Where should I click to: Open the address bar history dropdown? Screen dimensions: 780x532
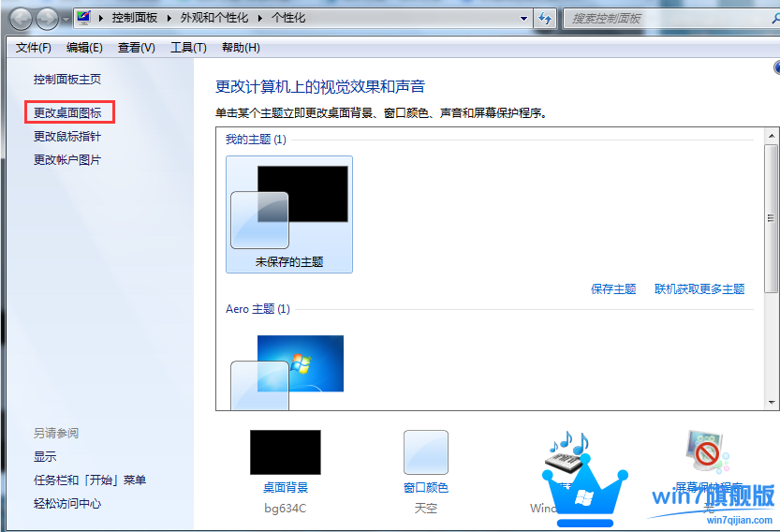tap(523, 19)
